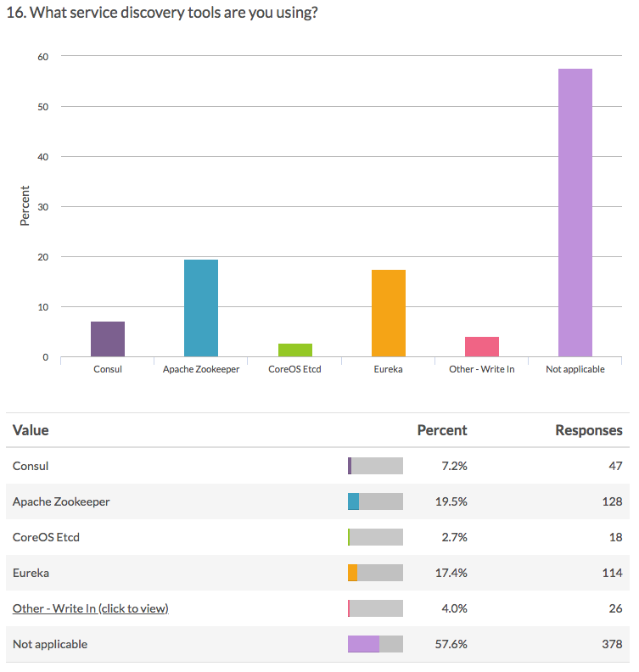Select the CoreOS Etcd table row label
The width and height of the screenshot is (639, 672).
pyautogui.click(x=46, y=537)
